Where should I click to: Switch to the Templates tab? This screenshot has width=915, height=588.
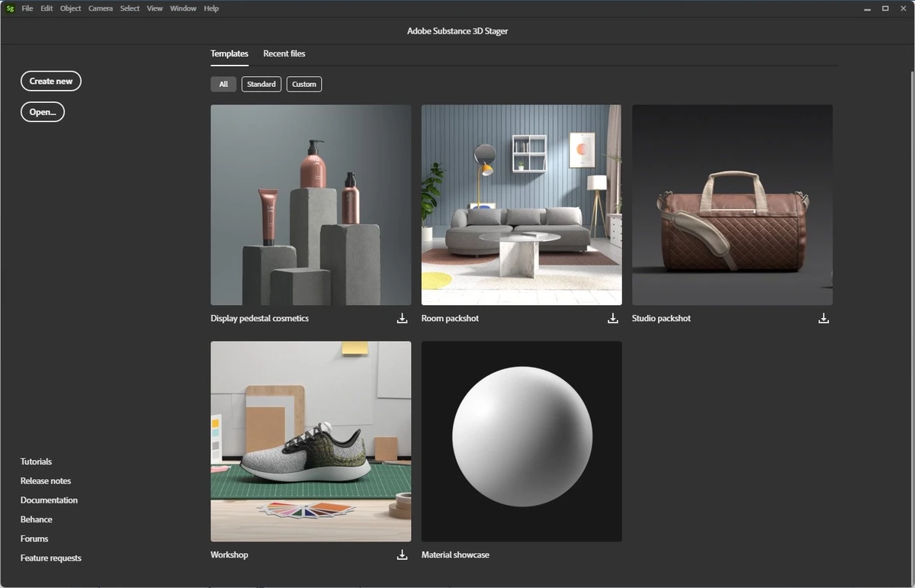tap(230, 54)
